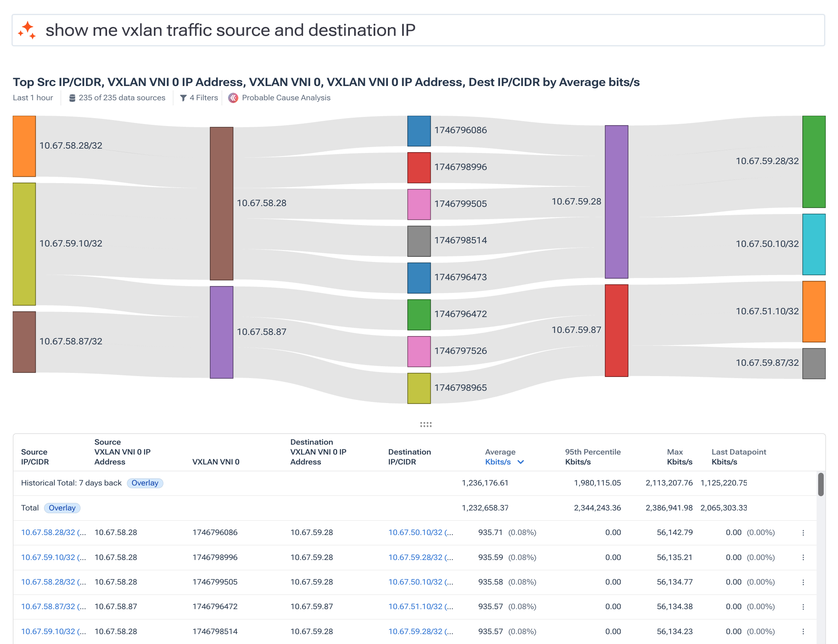838x644 pixels.
Task: Toggle the Overlay badge on the Total row
Action: pyautogui.click(x=62, y=508)
